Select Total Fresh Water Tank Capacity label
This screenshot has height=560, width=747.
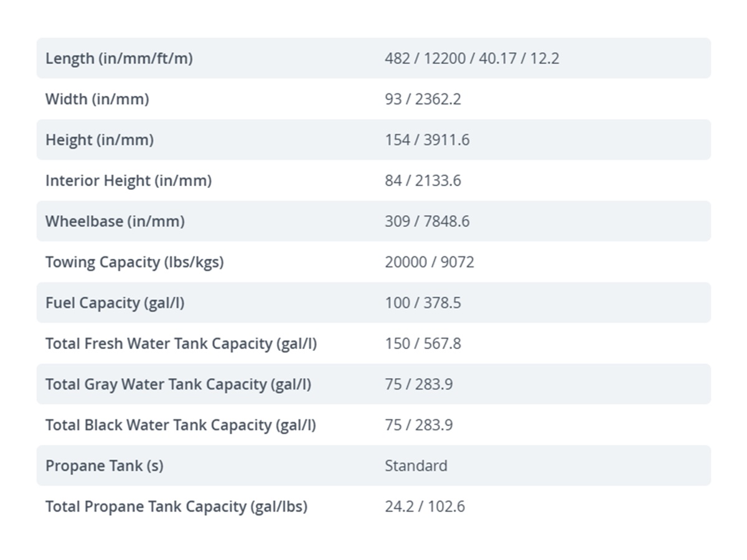181,343
